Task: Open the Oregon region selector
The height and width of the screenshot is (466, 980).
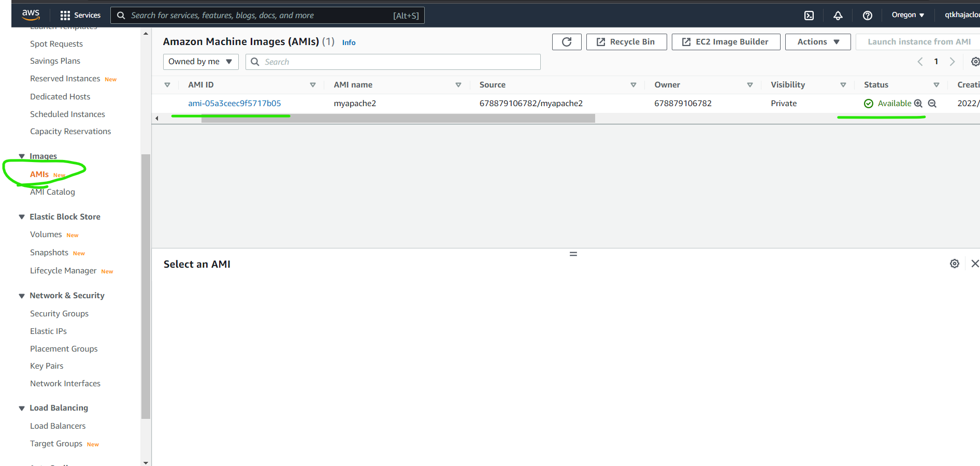Action: [x=907, y=15]
